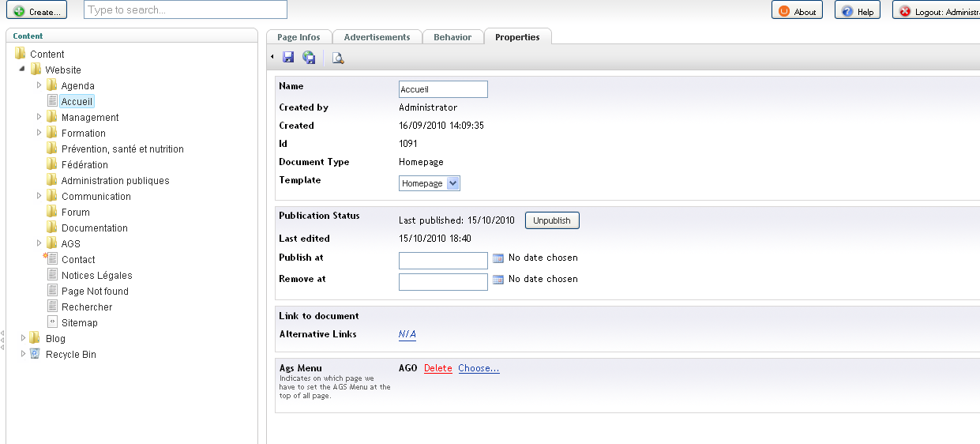Open calendar picker for Remove at

[498, 280]
